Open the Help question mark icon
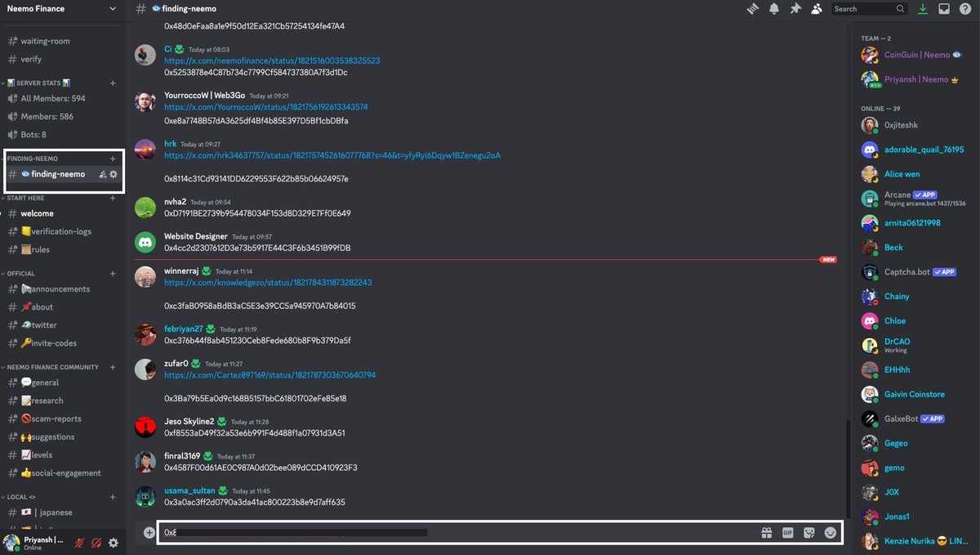This screenshot has width=980, height=555. click(965, 9)
